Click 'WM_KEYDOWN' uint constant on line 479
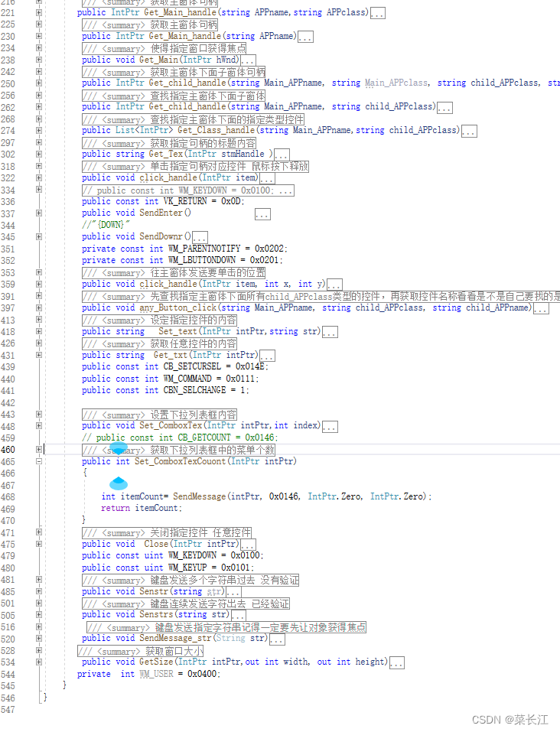The height and width of the screenshot is (732, 560). point(192,555)
